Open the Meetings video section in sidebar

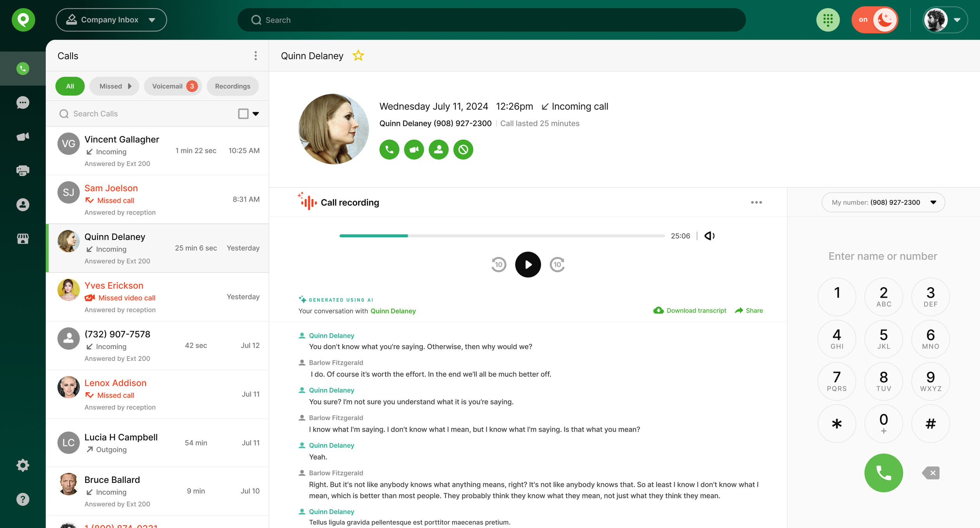[22, 136]
